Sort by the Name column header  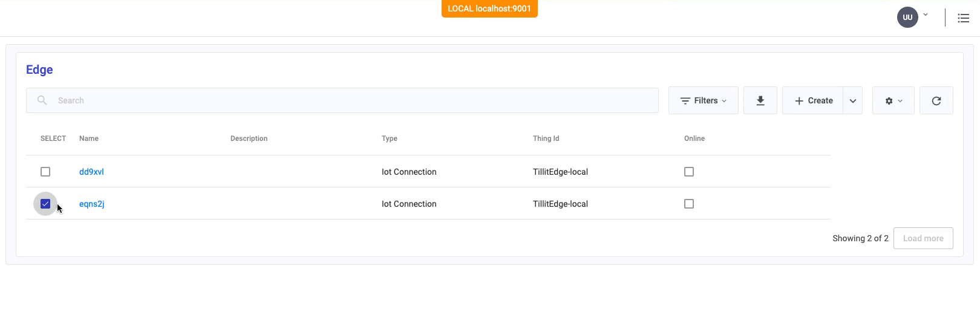89,138
